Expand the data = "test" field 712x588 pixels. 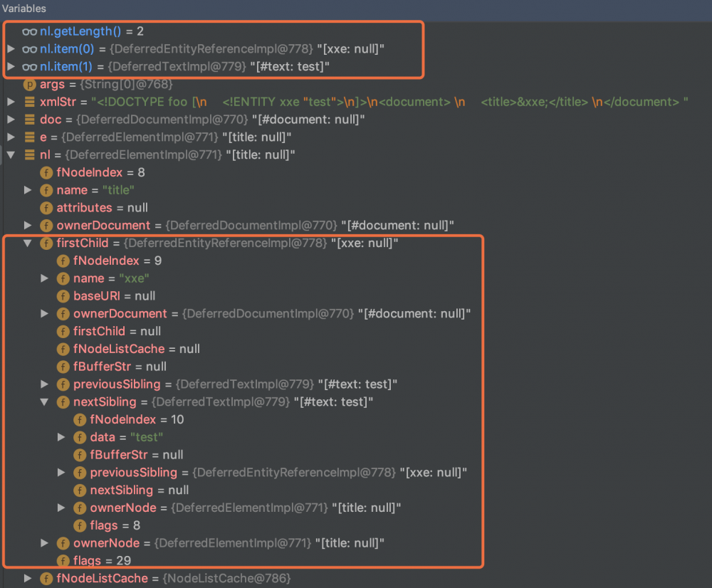tap(61, 437)
